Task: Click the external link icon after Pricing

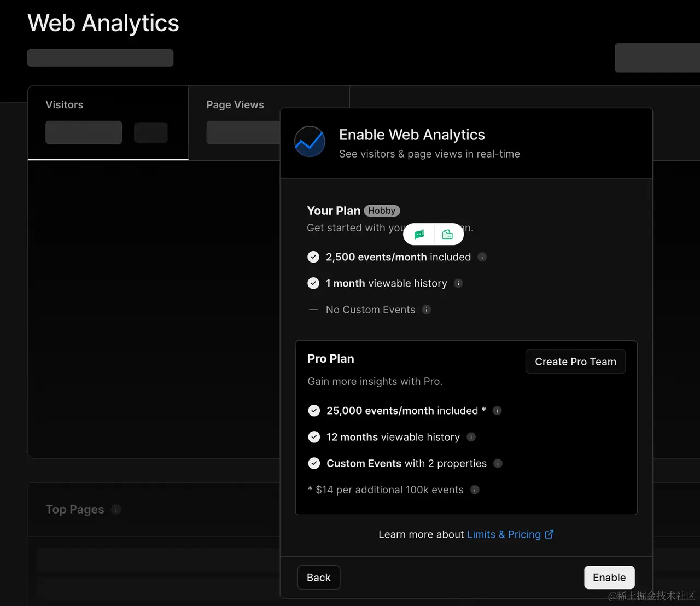Action: tap(549, 534)
